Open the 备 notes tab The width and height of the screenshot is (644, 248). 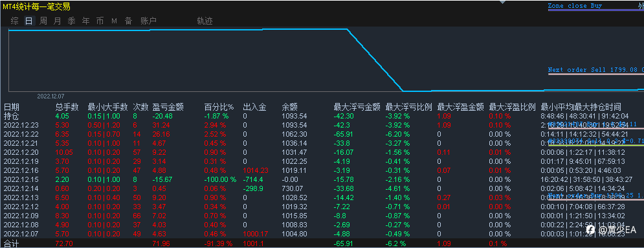[129, 21]
